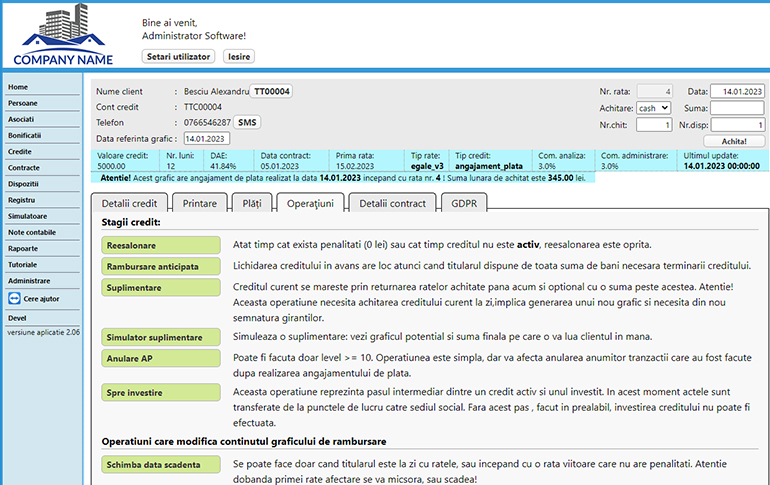This screenshot has width=770, height=485.
Task: Click the client name Besciu Alexandru
Action: 217,91
